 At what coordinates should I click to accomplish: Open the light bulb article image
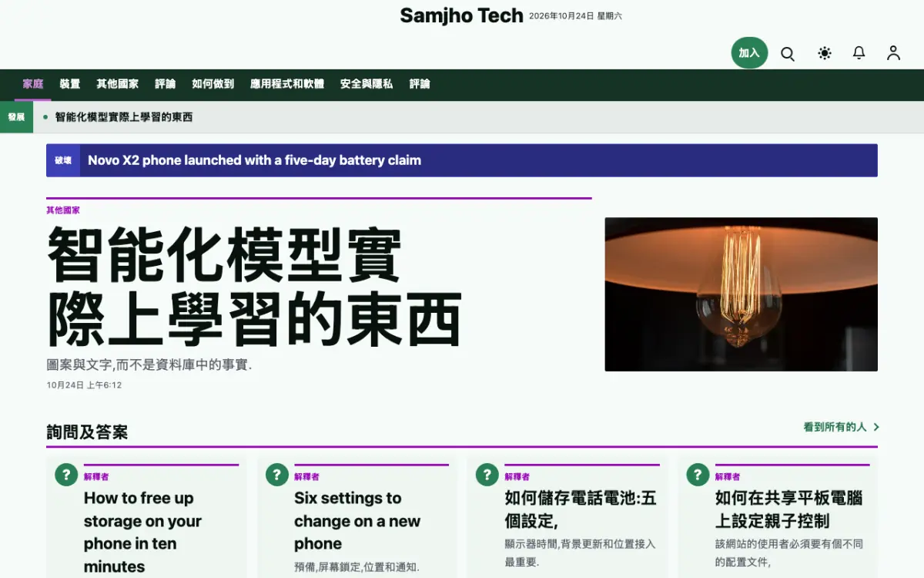[x=741, y=294]
